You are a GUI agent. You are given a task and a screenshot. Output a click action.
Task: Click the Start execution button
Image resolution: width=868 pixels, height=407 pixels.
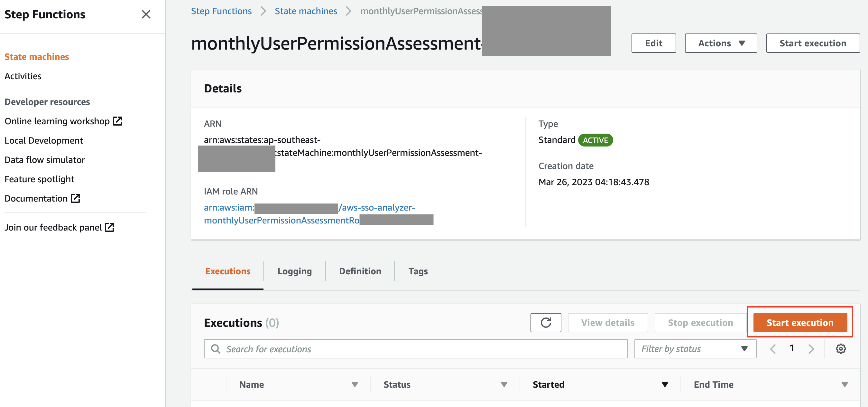(x=800, y=322)
